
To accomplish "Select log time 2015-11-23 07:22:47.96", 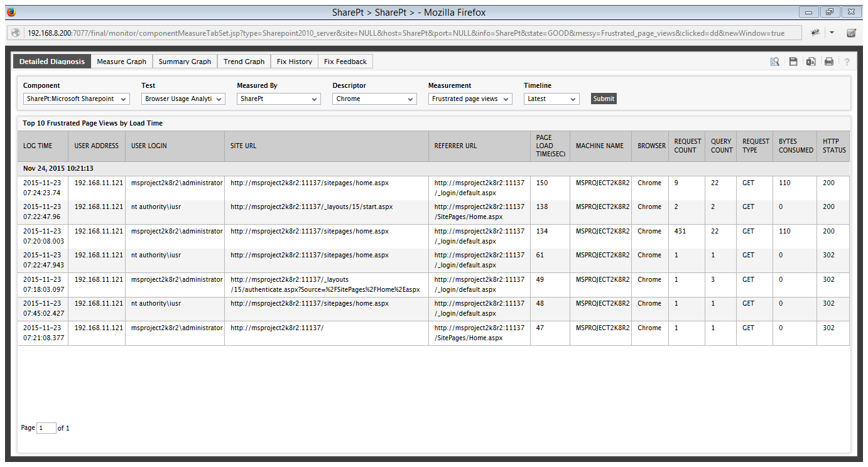I will tap(42, 212).
